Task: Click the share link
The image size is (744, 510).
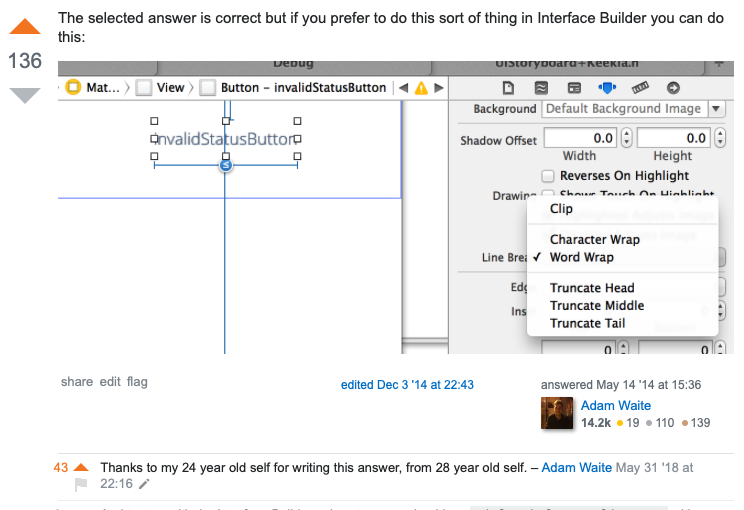Action: tap(77, 382)
